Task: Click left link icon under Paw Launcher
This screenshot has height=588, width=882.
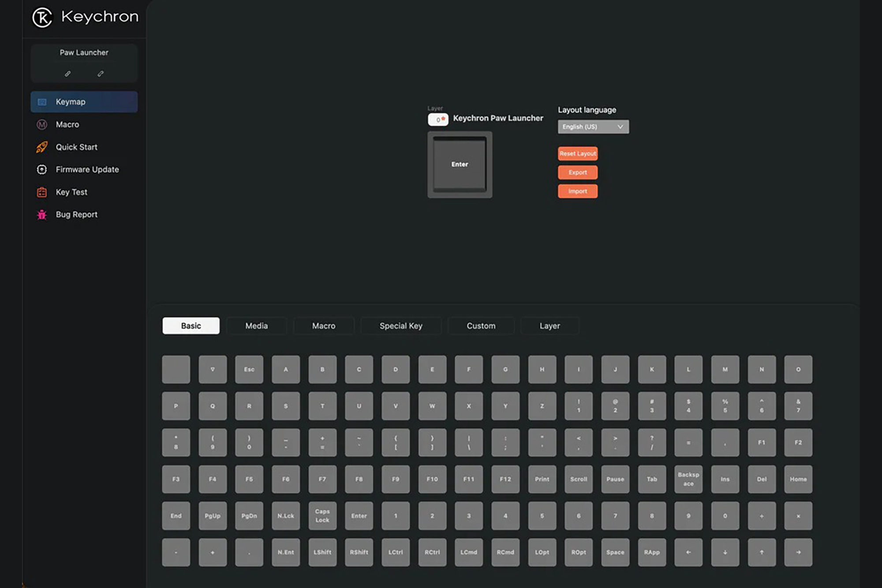Action: [x=67, y=74]
